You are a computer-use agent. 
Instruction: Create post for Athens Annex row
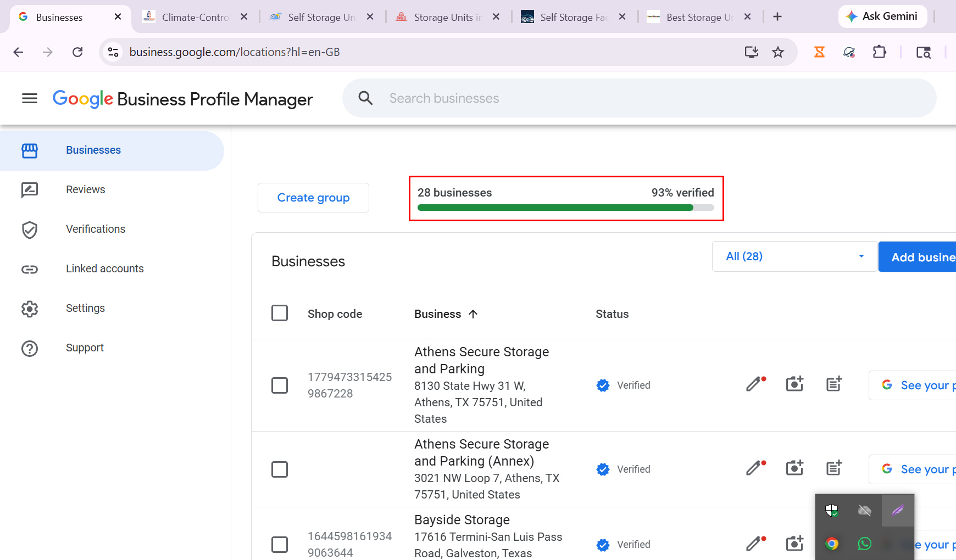834,468
